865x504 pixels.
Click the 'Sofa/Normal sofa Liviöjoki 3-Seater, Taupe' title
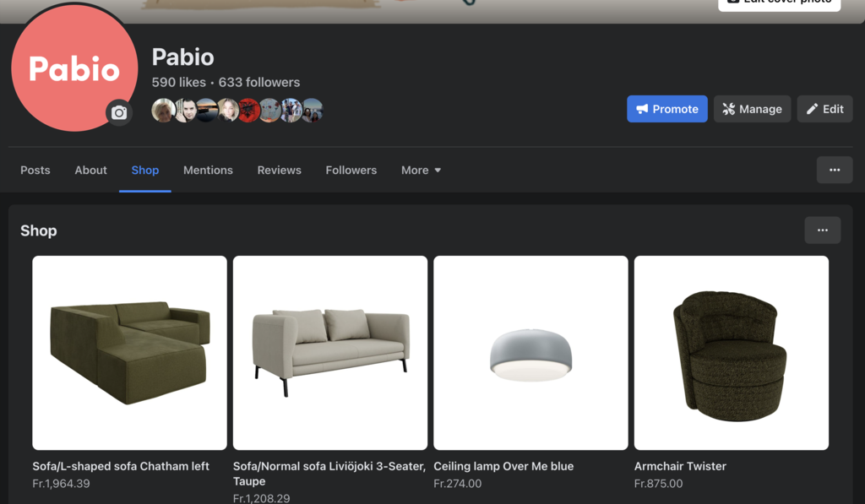pos(329,474)
